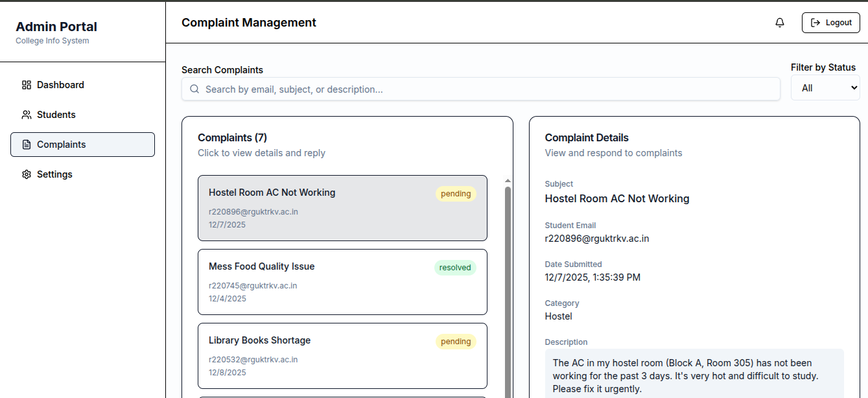Click the scroll-up arrow of complaints list
This screenshot has height=398, width=868.
point(508,181)
